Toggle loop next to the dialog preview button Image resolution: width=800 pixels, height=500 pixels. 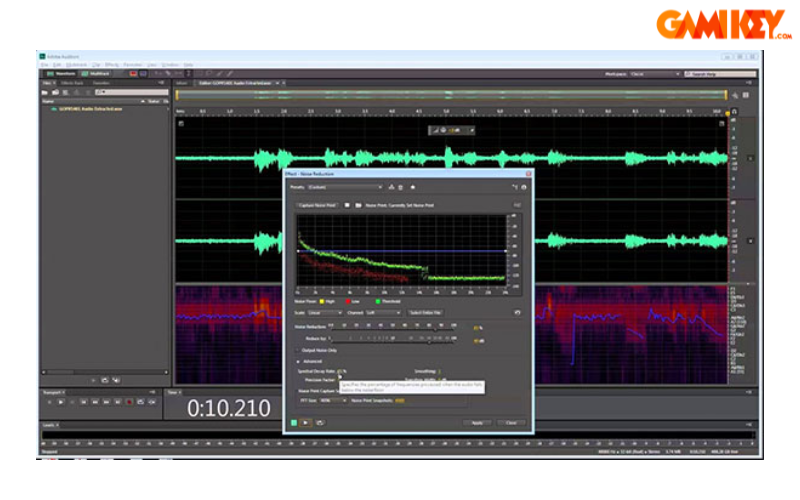point(319,422)
